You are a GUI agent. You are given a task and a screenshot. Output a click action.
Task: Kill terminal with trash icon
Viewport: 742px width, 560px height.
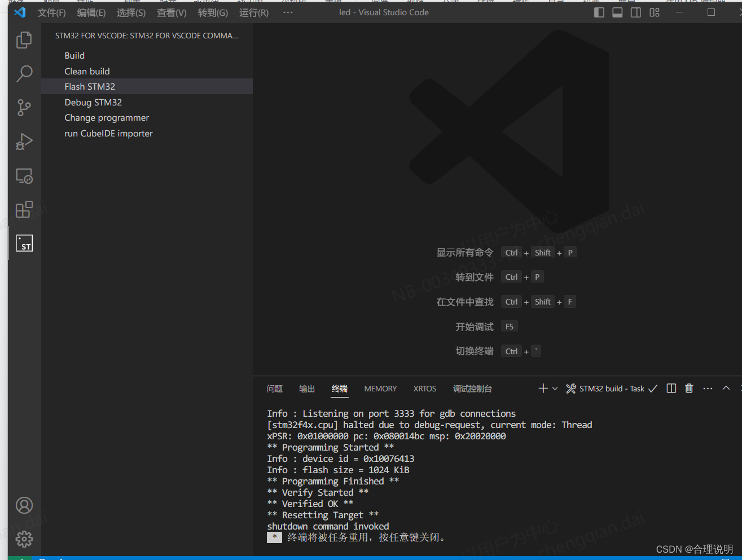tap(689, 389)
